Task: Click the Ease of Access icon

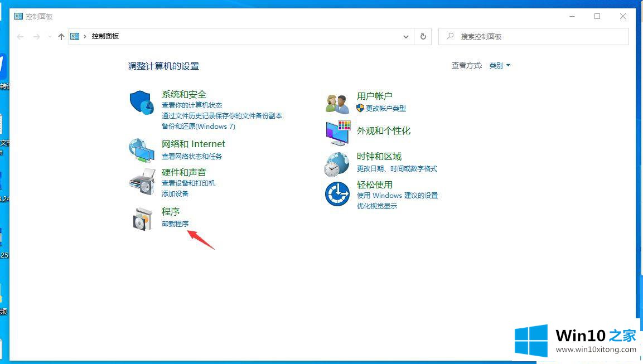Action: (x=337, y=194)
